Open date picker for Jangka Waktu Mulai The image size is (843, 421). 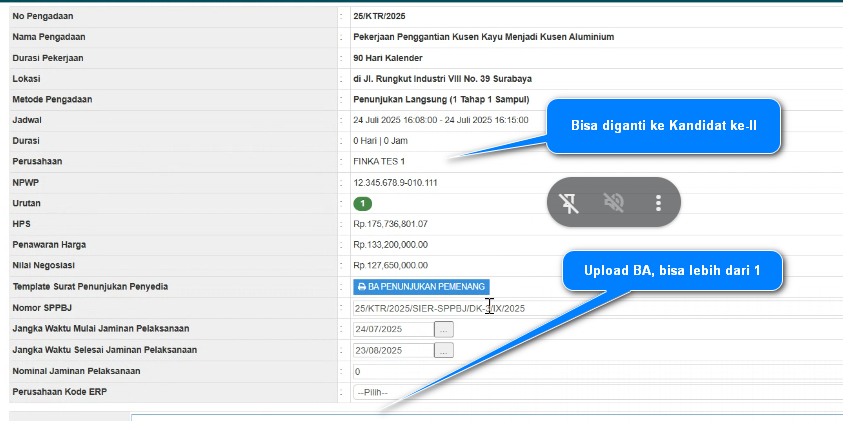(x=444, y=329)
